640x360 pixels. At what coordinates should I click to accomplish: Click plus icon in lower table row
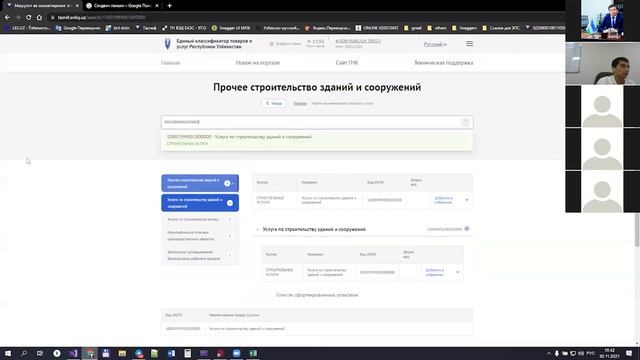[458, 272]
